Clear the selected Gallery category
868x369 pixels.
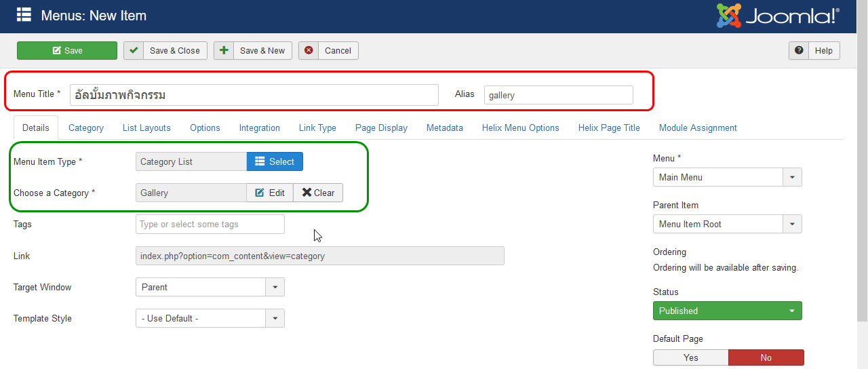click(318, 193)
